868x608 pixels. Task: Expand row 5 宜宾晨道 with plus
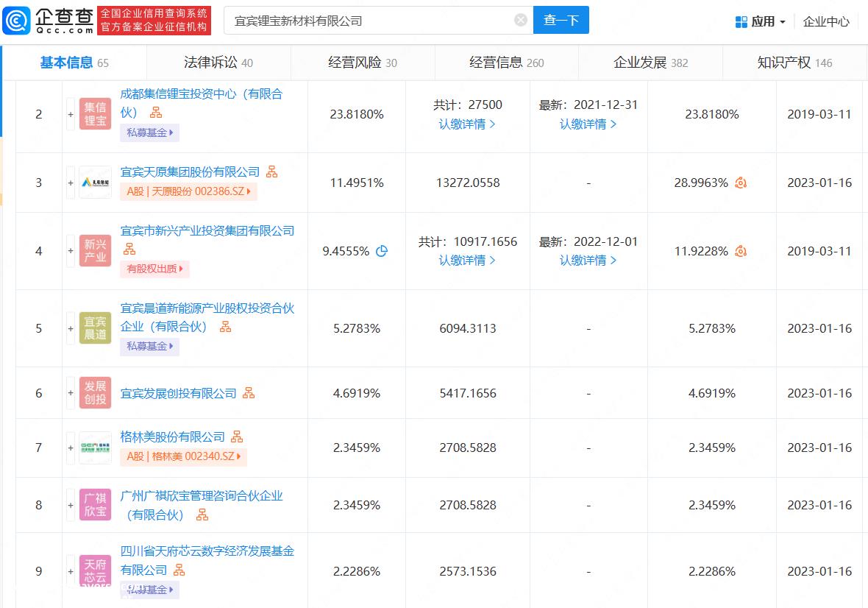click(x=71, y=328)
